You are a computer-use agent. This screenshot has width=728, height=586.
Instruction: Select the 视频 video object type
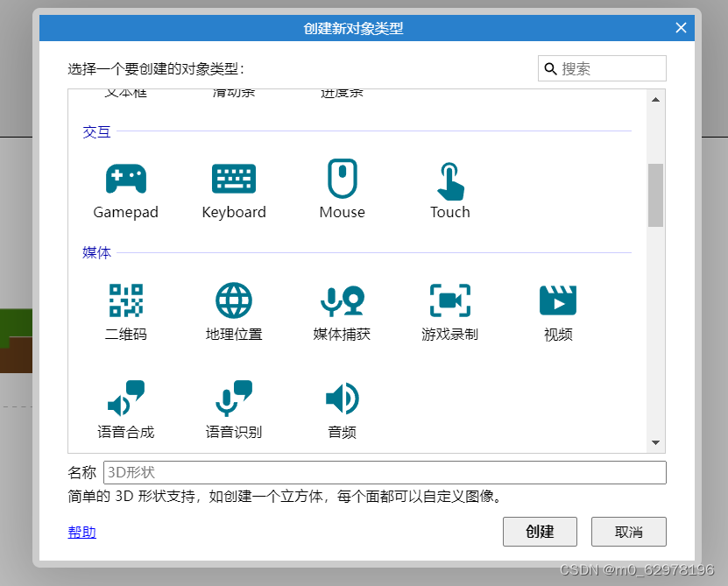tap(558, 309)
